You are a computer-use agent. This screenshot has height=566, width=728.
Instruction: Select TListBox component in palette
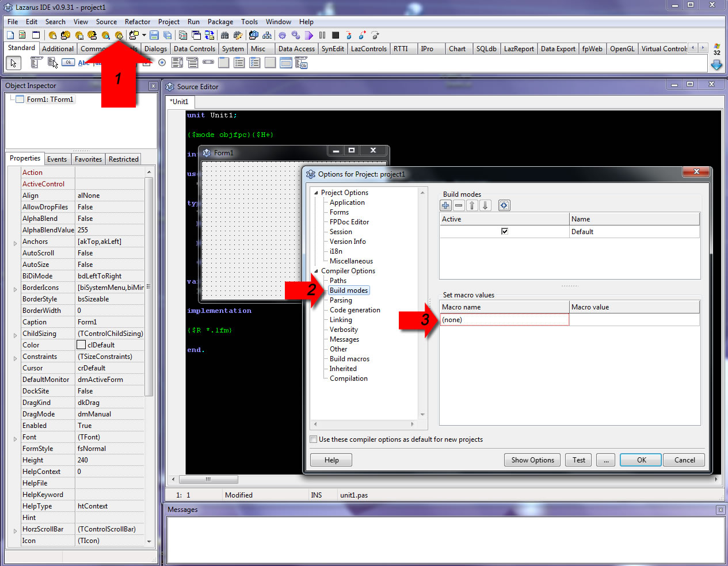[177, 63]
